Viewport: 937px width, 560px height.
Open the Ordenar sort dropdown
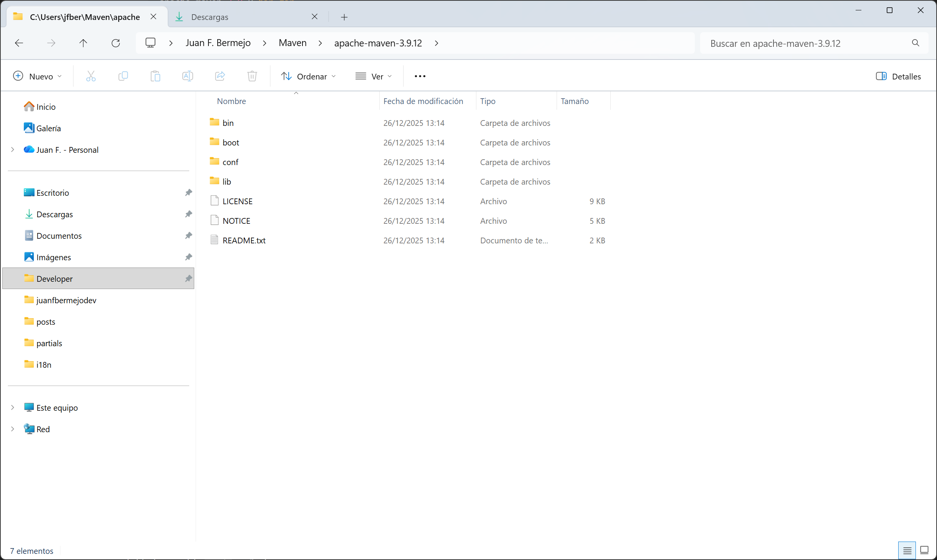coord(309,76)
